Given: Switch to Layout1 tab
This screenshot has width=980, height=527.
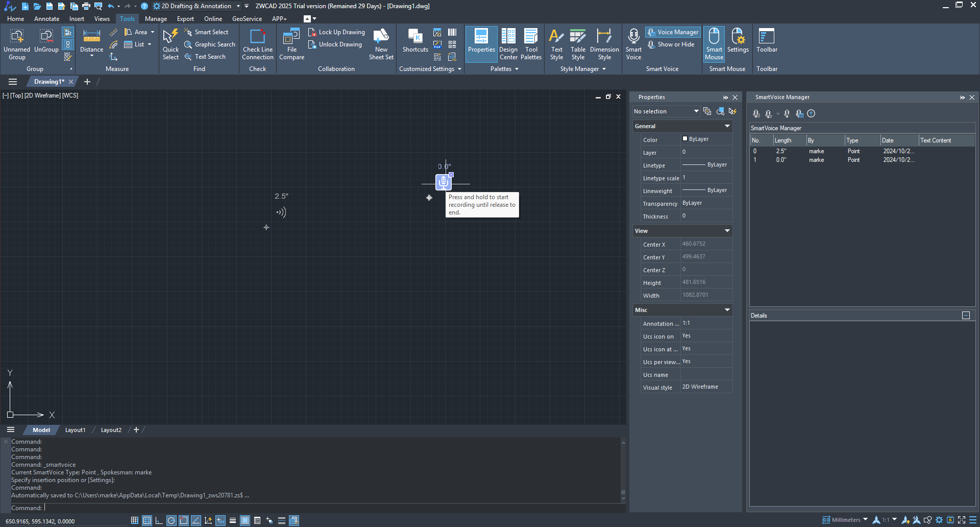Looking at the screenshot, I should 75,430.
